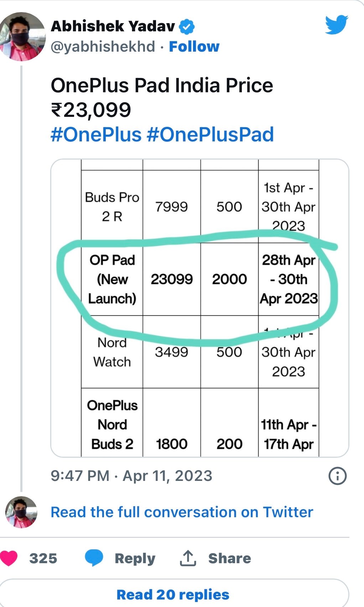Click the Twitter bird logo

pos(336,25)
